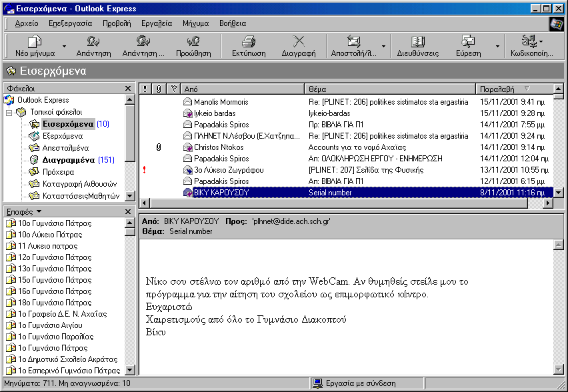The height and width of the screenshot is (392, 568).
Task: Open the Βοήθεια menu
Action: 233,23
